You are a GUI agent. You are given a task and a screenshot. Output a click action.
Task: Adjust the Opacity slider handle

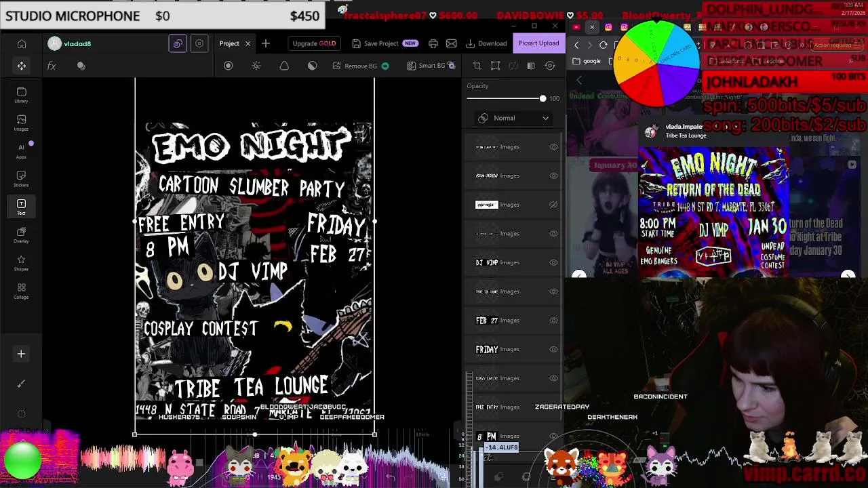[x=542, y=99]
